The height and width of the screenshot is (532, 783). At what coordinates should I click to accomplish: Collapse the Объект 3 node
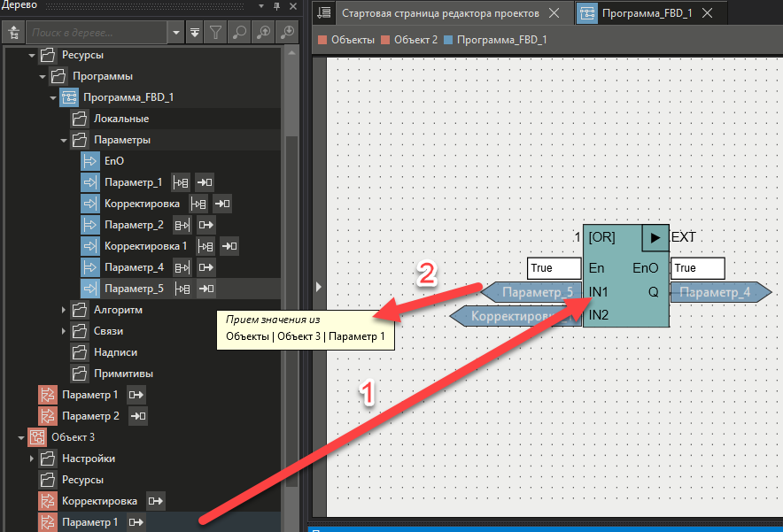[21, 437]
